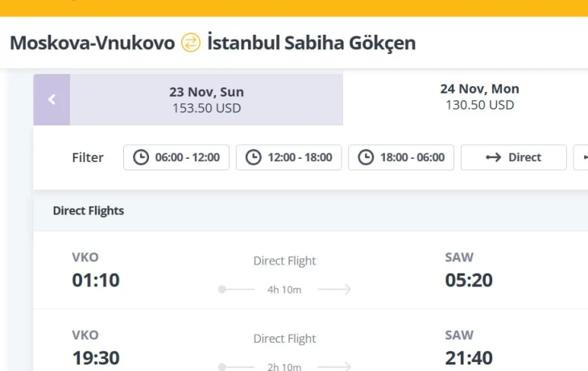Click the clock icon beside 12:00 - 18:00
The image size is (588, 371).
254,157
